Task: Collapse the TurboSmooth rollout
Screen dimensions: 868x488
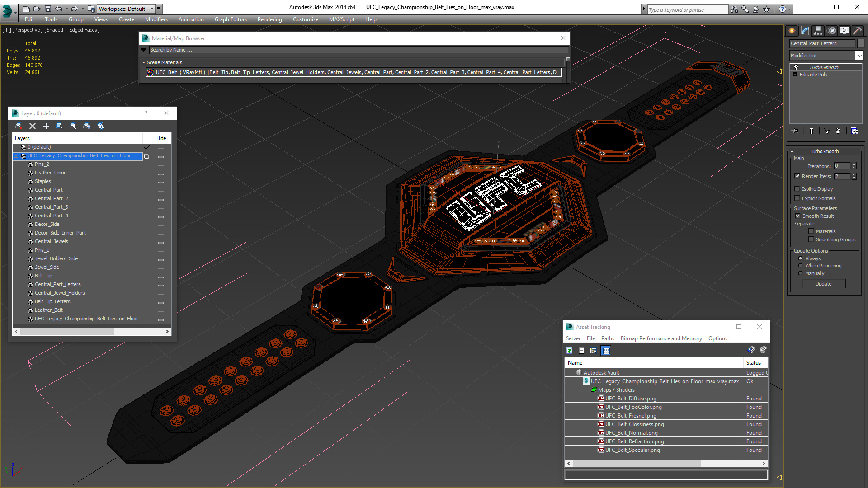Action: [792, 151]
